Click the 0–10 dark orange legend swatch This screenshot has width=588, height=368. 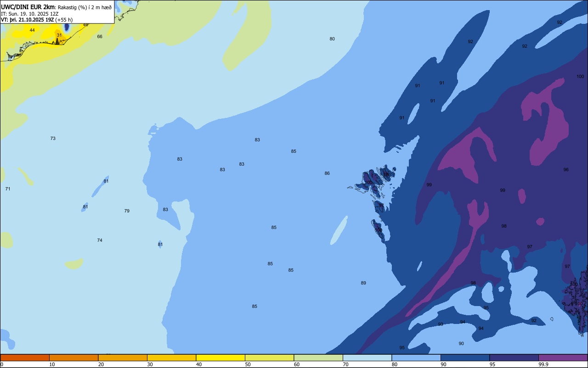25,357
